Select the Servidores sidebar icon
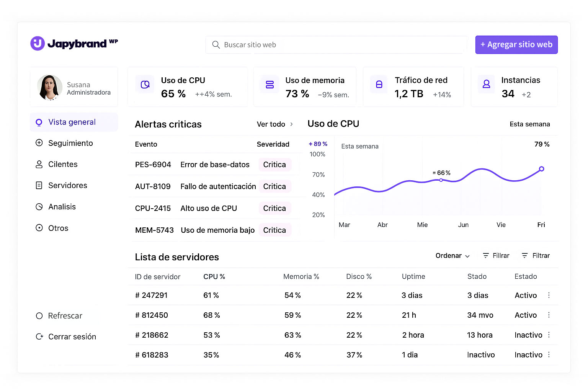Screen dimensions: 588x392 [39, 185]
